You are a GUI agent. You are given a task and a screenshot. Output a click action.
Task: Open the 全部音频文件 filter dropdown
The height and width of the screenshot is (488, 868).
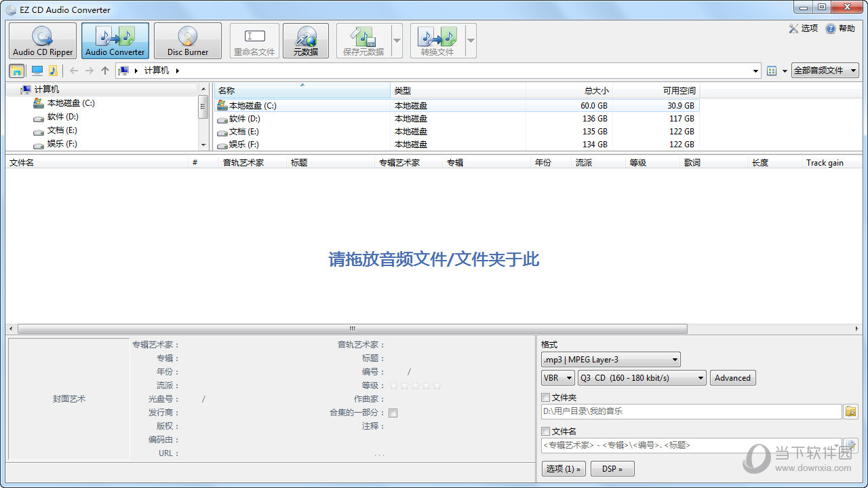pyautogui.click(x=825, y=71)
